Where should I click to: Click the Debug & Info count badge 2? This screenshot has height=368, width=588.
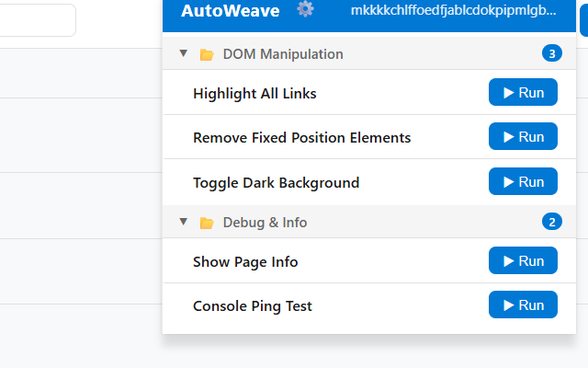tap(551, 222)
